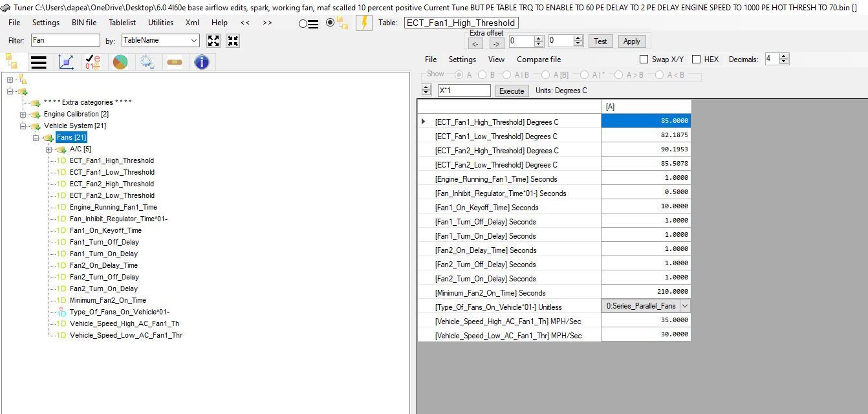
Task: Open the graph axes chart tab icon
Action: click(66, 62)
